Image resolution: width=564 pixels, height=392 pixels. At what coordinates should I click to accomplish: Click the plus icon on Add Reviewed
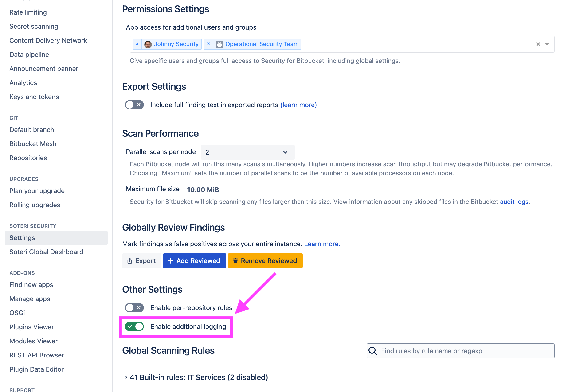coord(170,261)
